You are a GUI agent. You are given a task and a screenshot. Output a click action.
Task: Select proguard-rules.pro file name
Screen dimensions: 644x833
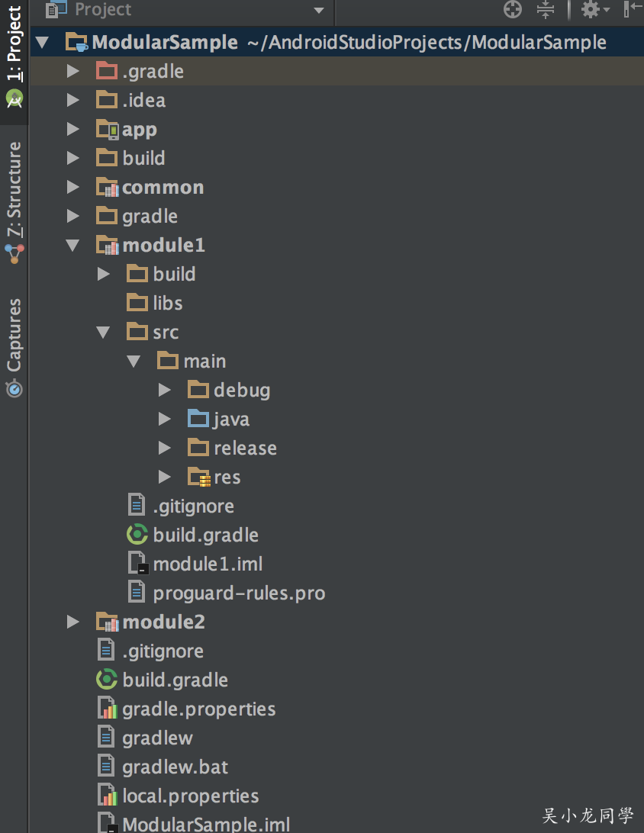click(x=239, y=593)
